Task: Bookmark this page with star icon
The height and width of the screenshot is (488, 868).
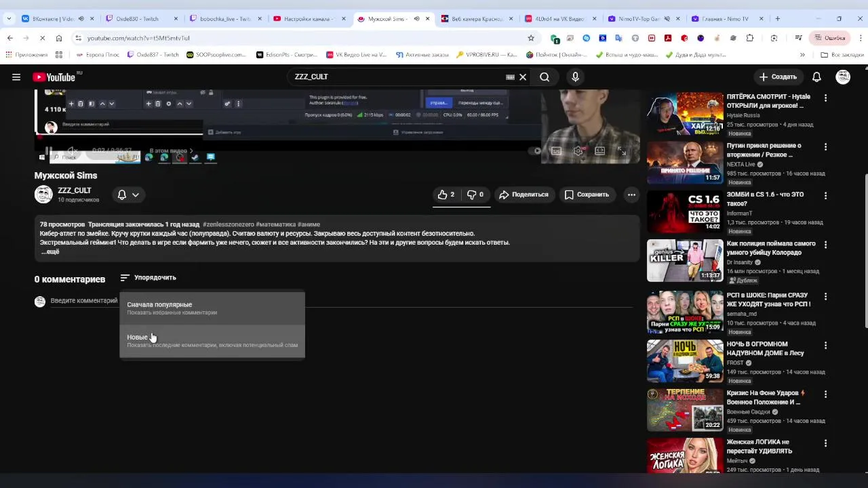Action: 530,38
